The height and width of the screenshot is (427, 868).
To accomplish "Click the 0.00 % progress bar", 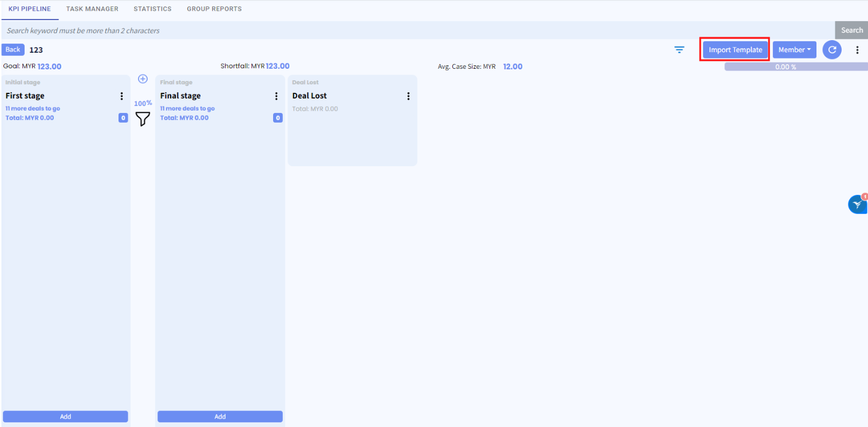I will coord(795,67).
